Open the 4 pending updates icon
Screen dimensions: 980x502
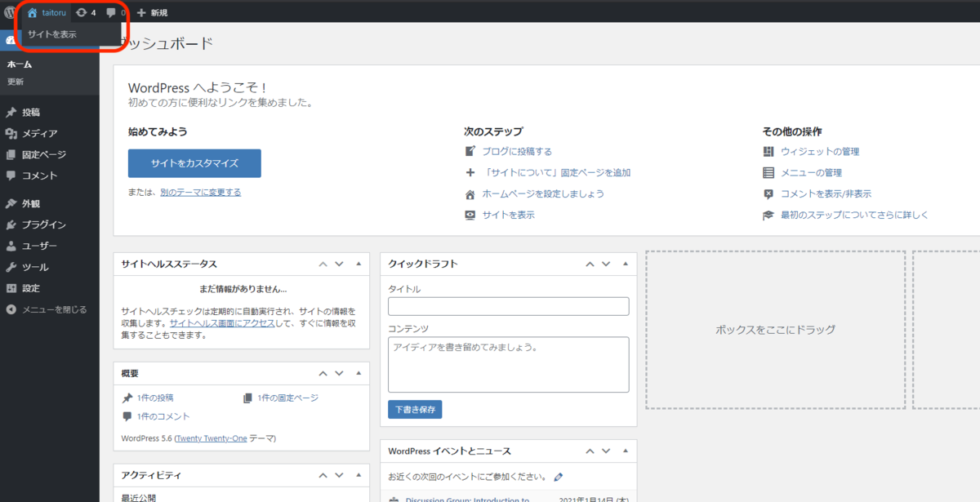pos(86,13)
